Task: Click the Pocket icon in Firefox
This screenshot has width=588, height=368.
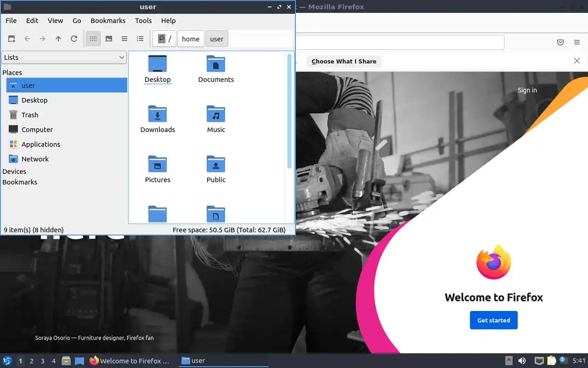Action: [x=560, y=42]
